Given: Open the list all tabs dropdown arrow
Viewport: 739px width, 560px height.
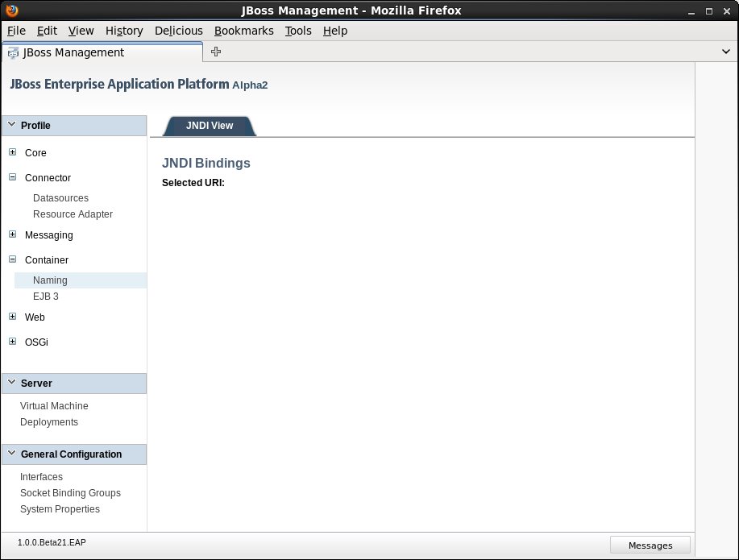Looking at the screenshot, I should tap(726, 52).
